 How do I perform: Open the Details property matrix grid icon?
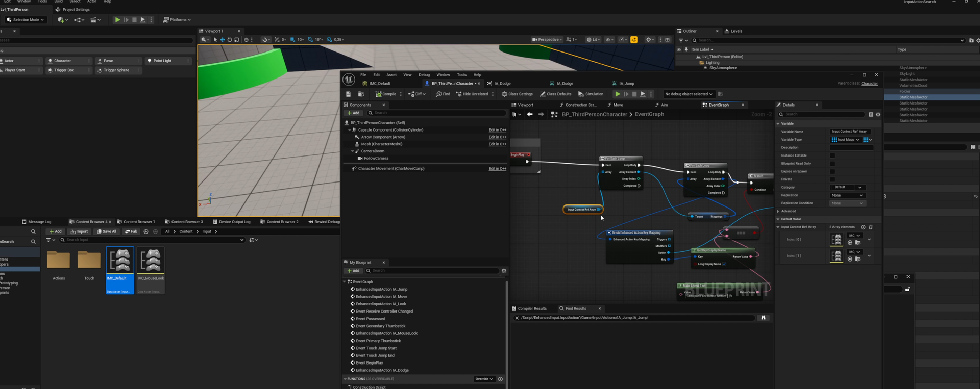tap(871, 114)
